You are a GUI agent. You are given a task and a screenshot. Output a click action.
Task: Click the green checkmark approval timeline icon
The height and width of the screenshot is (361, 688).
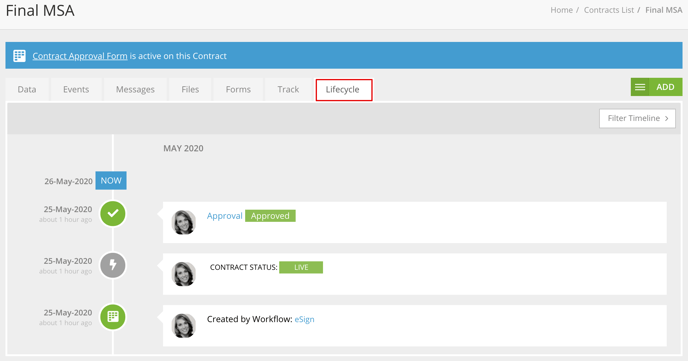[x=113, y=214]
